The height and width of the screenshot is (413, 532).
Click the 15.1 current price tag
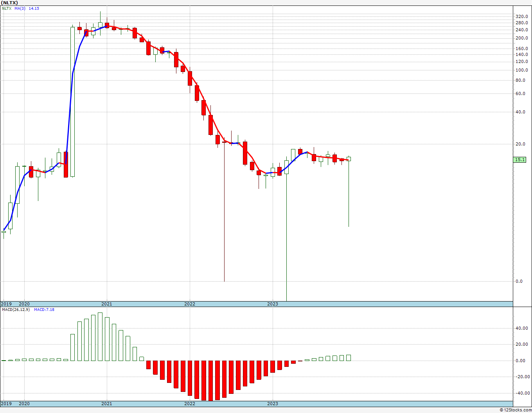tap(520, 160)
